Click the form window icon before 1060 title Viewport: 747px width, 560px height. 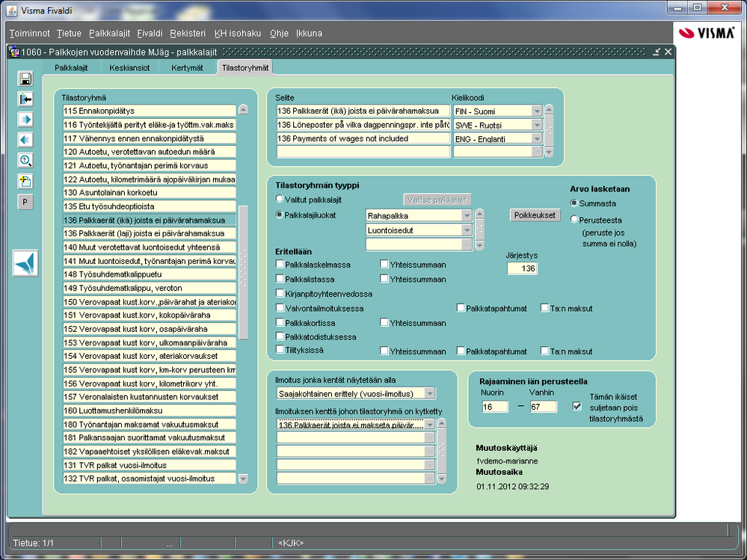click(x=13, y=52)
